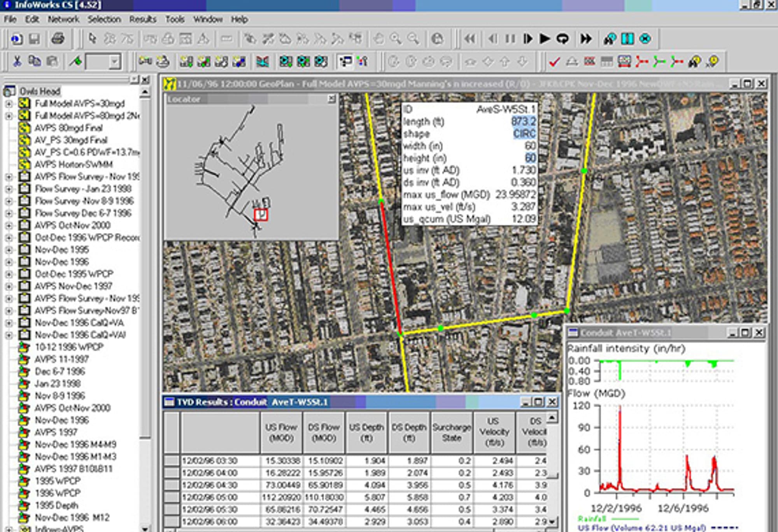Select the Owls Head root tree item
Screen dimensions: 778x532
point(40,91)
